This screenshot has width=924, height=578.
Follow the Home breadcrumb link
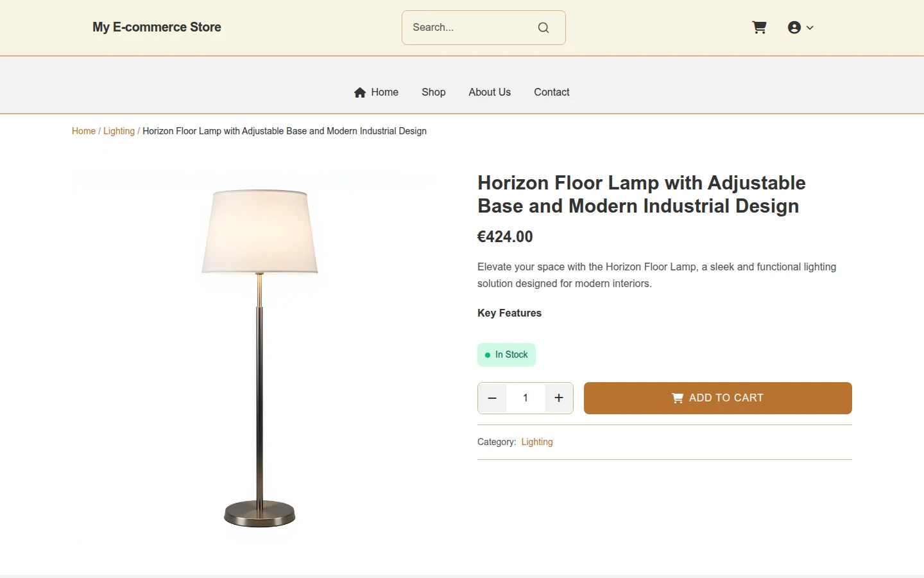(x=83, y=131)
